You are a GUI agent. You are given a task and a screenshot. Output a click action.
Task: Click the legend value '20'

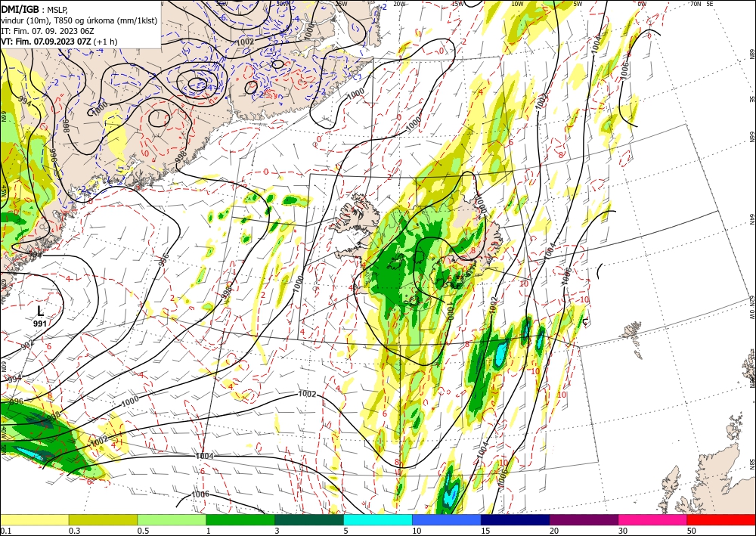click(554, 531)
